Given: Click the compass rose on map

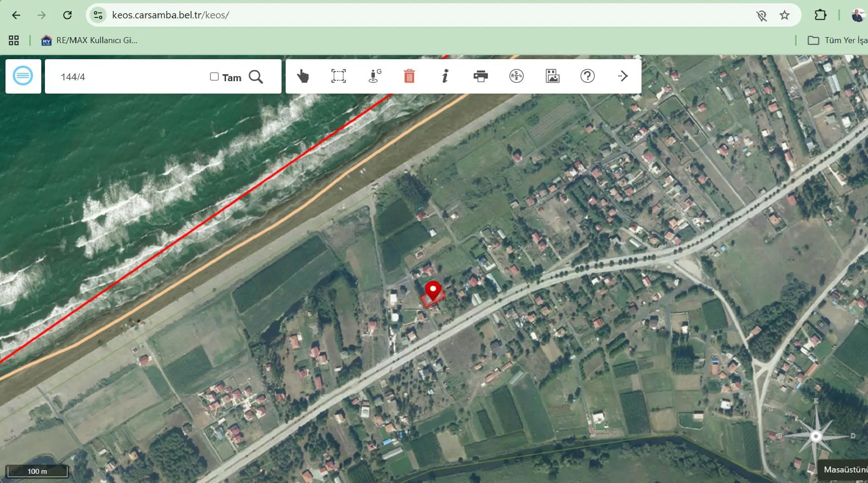Looking at the screenshot, I should click(x=816, y=435).
